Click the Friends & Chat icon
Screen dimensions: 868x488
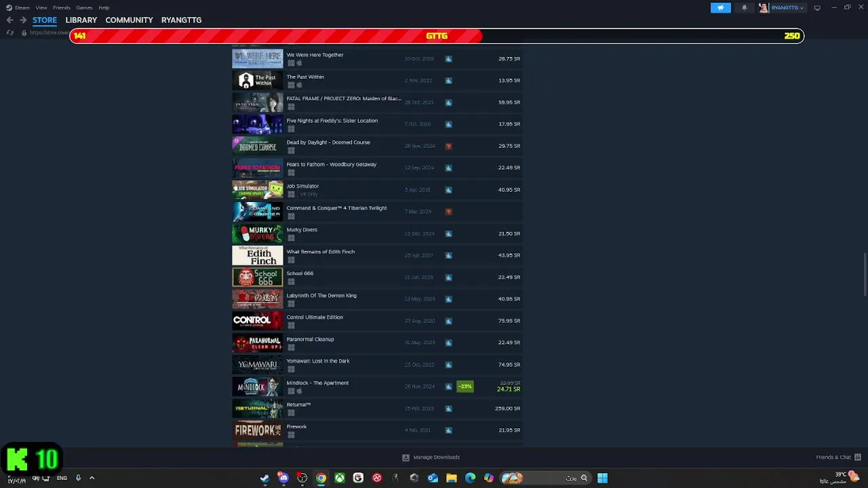pos(858,457)
